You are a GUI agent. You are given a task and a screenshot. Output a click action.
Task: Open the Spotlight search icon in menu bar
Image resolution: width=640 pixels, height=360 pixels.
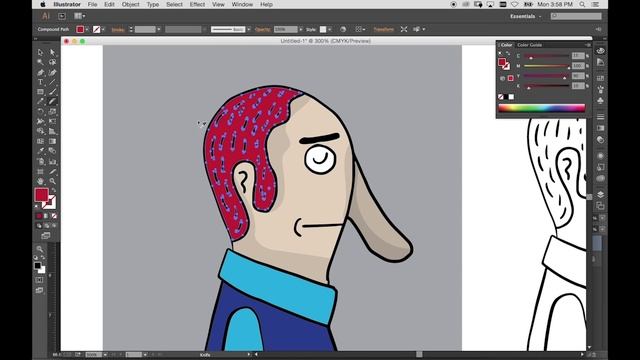pyautogui.click(x=582, y=4)
